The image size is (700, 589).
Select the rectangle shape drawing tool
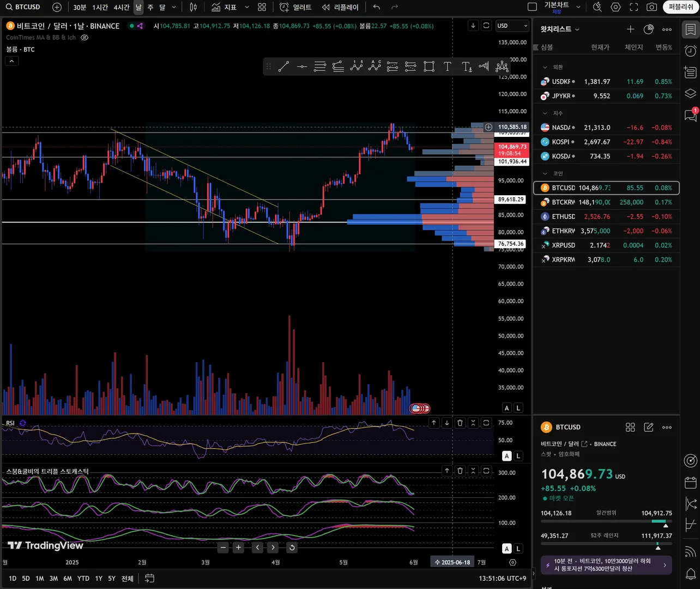[x=429, y=67]
